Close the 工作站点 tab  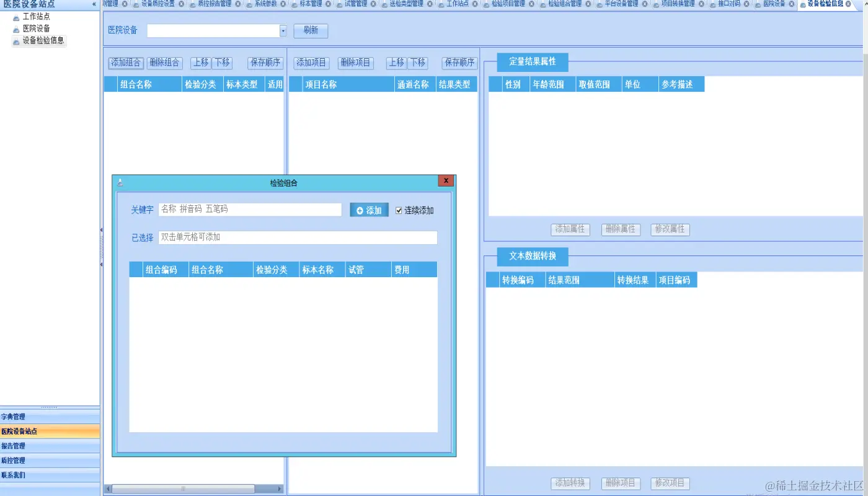[x=475, y=4]
